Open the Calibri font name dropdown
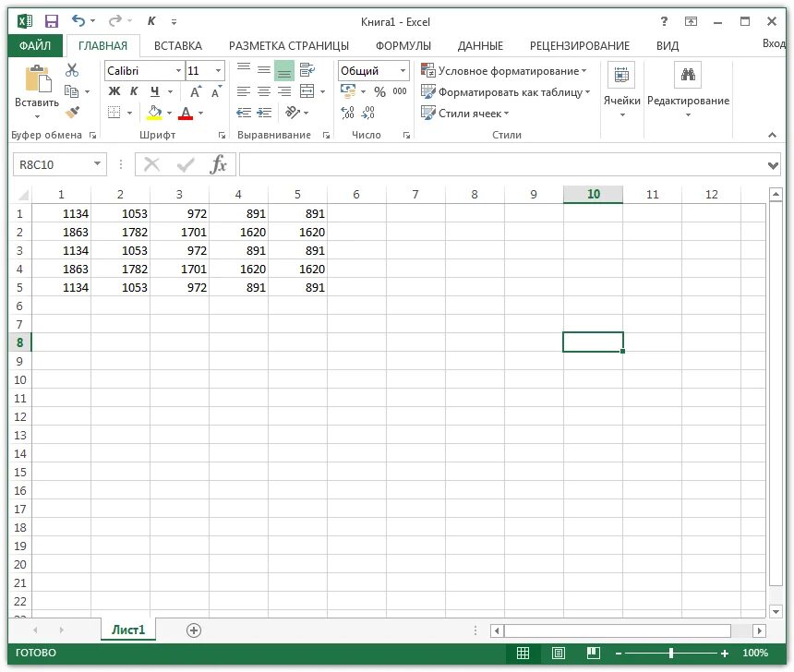 click(178, 71)
